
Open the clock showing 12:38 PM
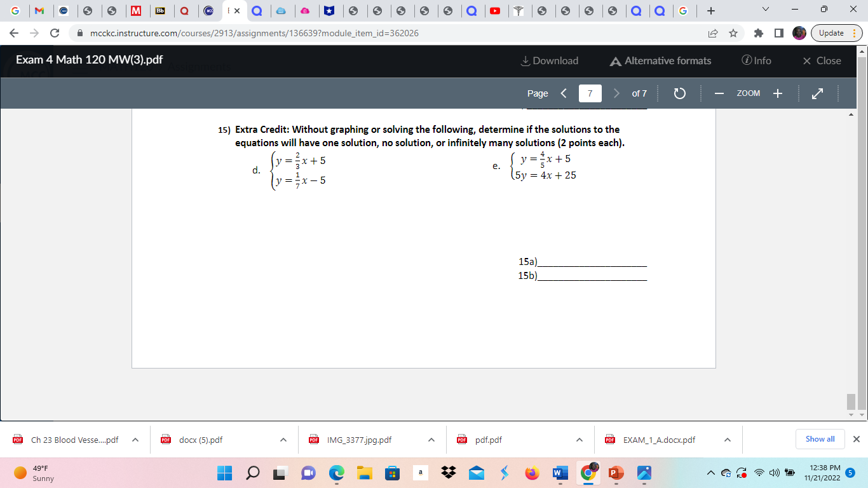click(822, 473)
